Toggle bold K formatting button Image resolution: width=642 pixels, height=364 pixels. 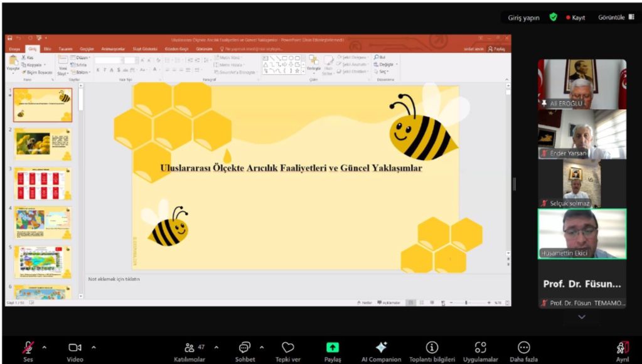(98, 70)
